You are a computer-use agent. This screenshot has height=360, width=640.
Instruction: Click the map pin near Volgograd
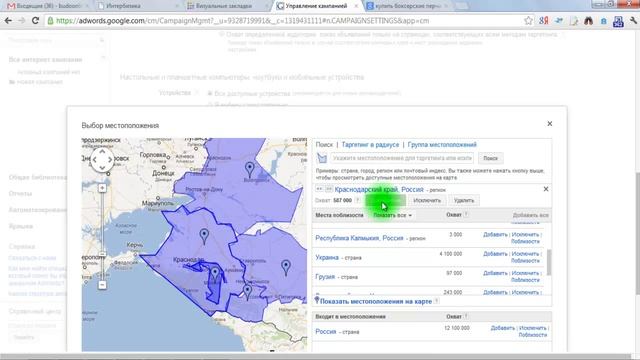pos(249,169)
